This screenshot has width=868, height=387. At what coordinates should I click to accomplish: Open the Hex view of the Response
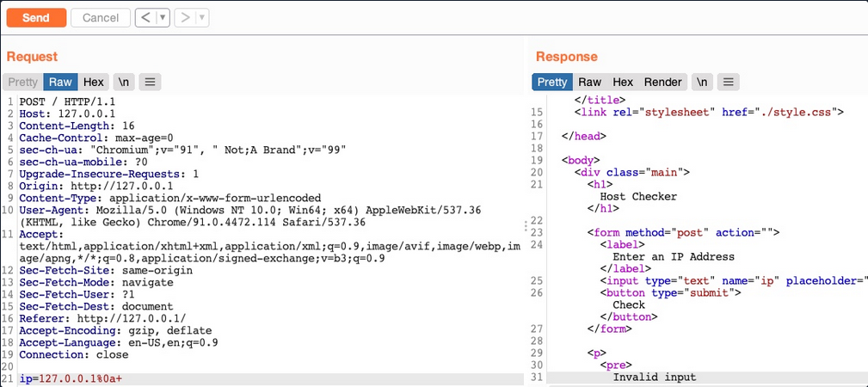[x=623, y=83]
